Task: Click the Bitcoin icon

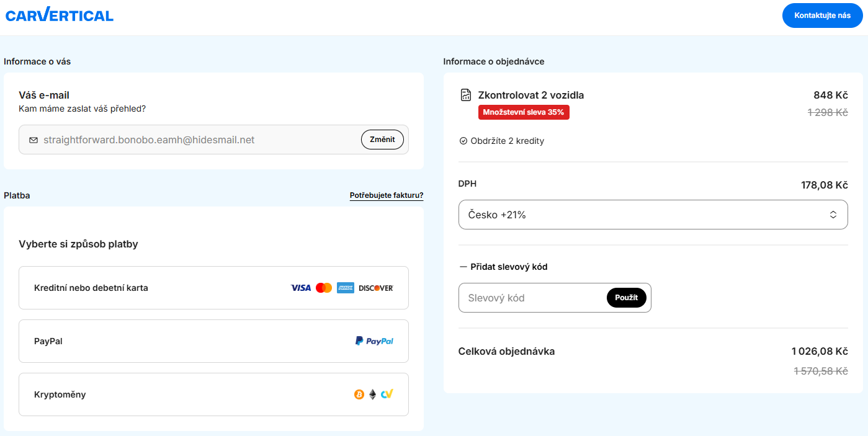Action: [359, 394]
